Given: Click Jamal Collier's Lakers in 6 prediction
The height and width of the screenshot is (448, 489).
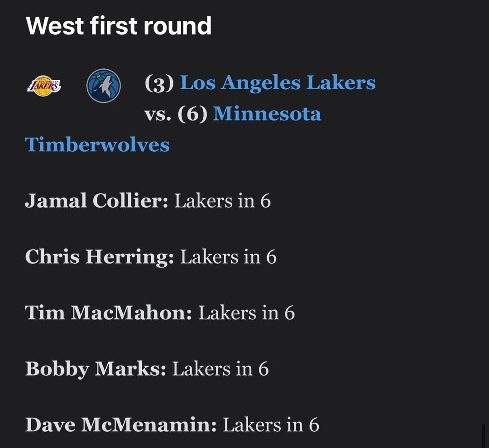Looking at the screenshot, I should (222, 201).
